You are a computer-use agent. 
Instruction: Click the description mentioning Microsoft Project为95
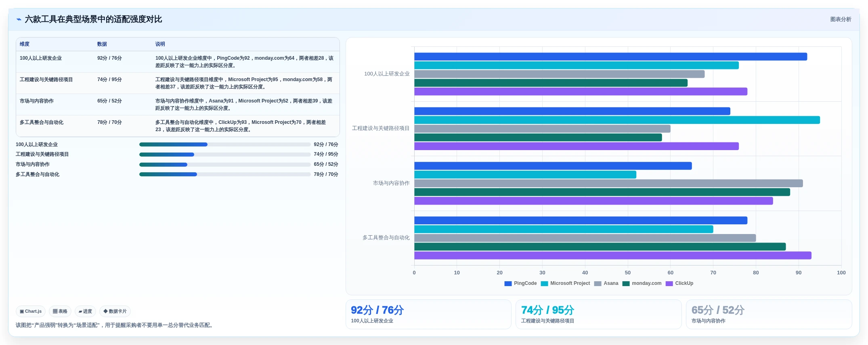point(245,84)
